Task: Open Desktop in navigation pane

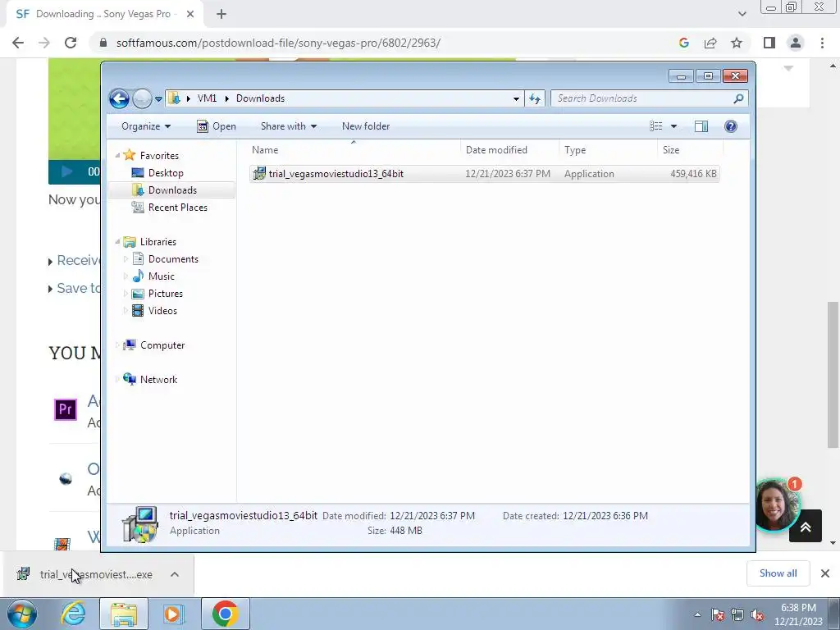Action: coord(166,173)
